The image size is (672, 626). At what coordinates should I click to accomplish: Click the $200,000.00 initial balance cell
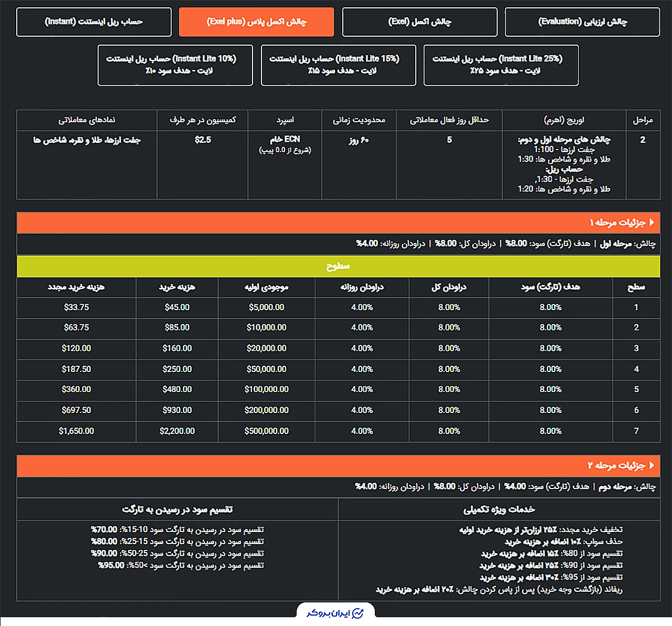(266, 410)
